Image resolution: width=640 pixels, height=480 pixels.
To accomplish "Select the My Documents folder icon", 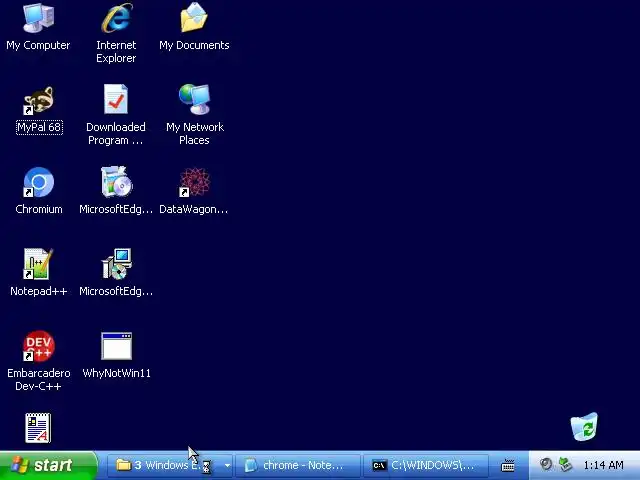I will (x=194, y=18).
